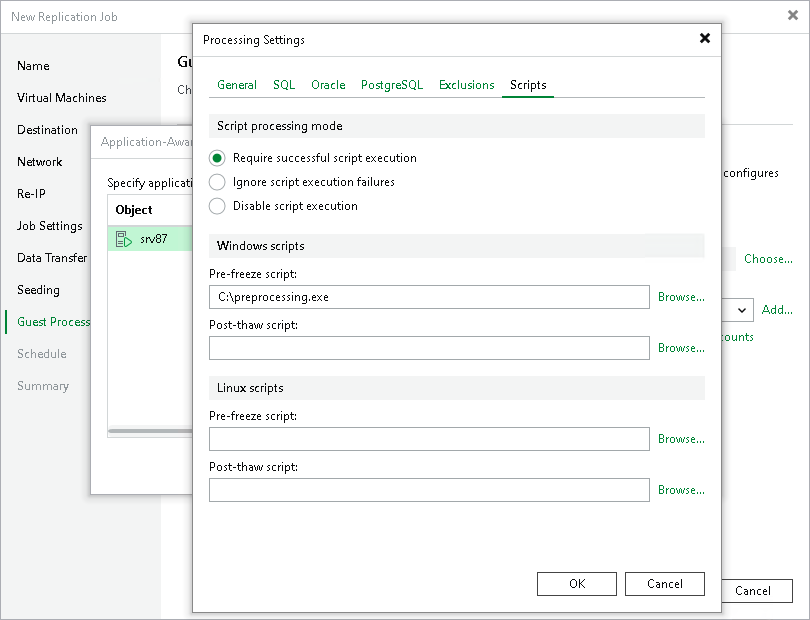The image size is (810, 620).
Task: Click Cancel in Processing Settings dialog
Action: pos(665,584)
